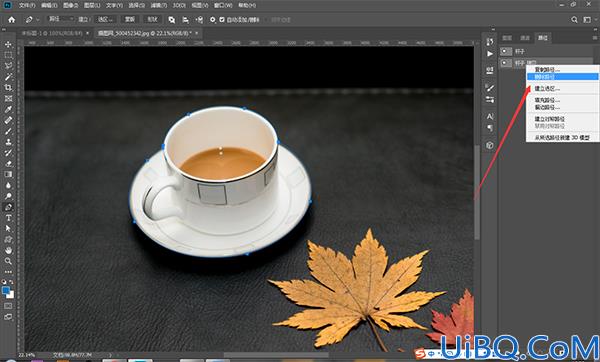Select the Blur tool
The height and width of the screenshot is (362, 600).
8,185
